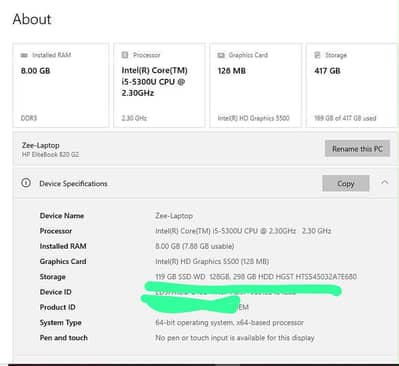Select the 8.00 GB (7.88 GB usable) value

(x=195, y=246)
